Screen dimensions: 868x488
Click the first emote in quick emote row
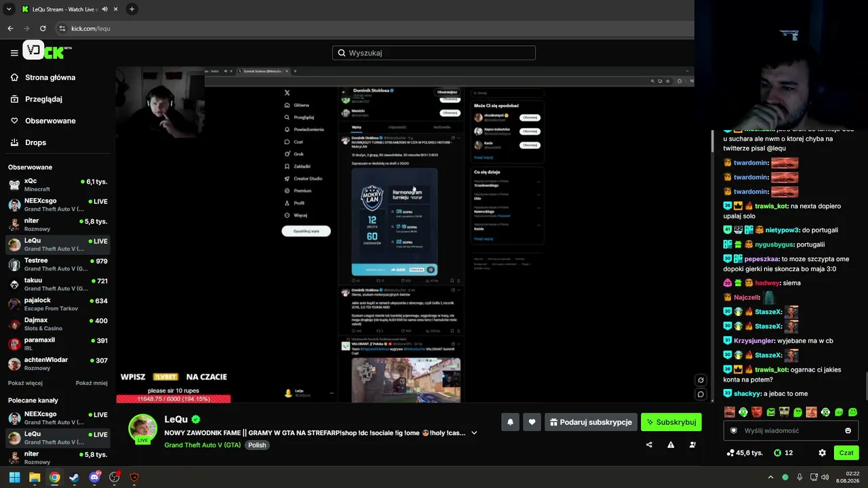(730, 412)
